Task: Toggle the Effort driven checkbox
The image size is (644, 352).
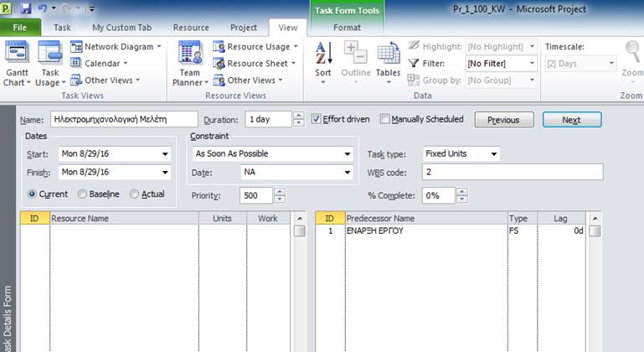Action: pos(316,119)
